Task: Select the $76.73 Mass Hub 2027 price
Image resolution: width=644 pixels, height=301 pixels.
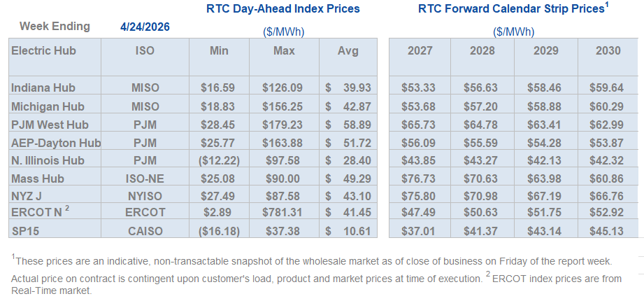Action: [420, 178]
